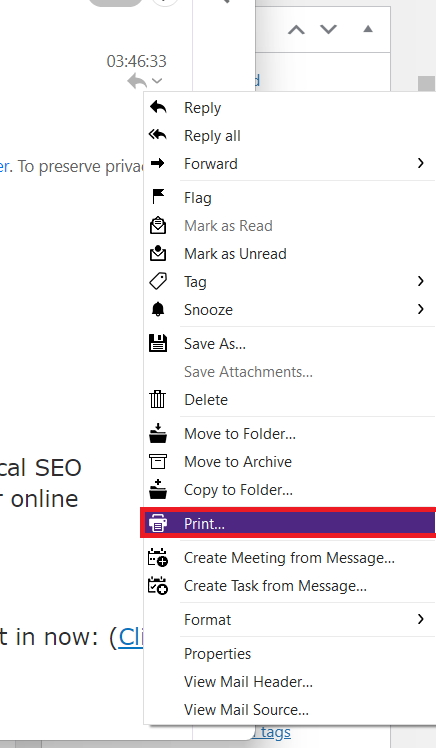
Task: Click the Flag icon in context menu
Action: [158, 197]
